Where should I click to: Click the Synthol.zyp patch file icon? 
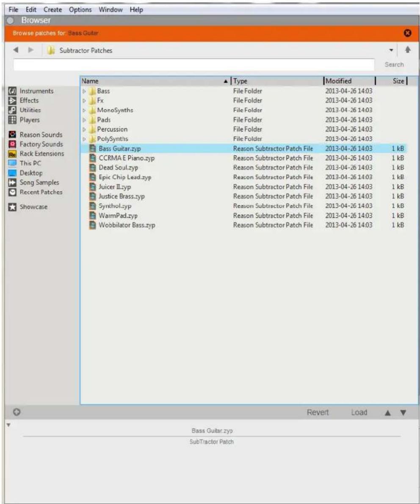(x=92, y=206)
